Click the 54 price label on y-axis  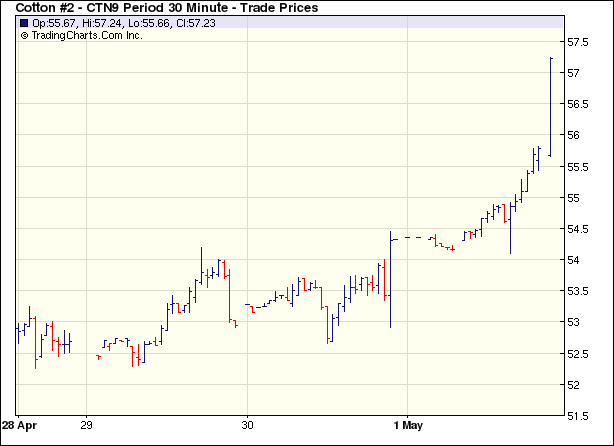point(574,260)
